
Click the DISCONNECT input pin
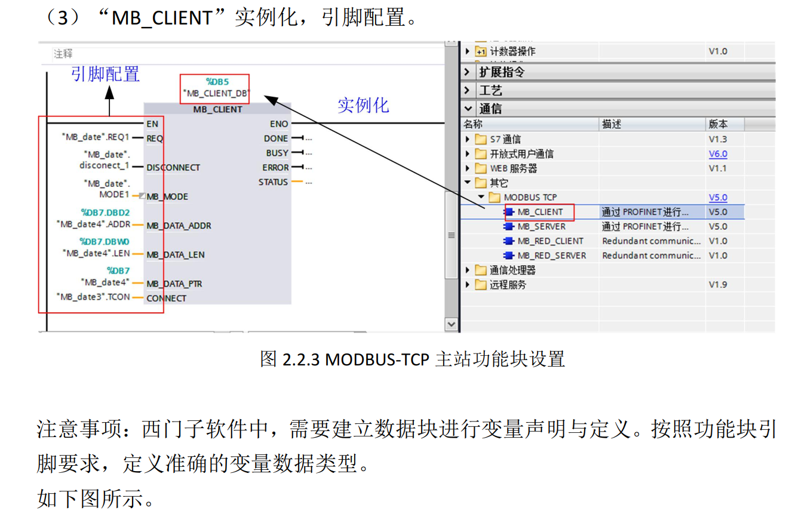[x=173, y=168]
